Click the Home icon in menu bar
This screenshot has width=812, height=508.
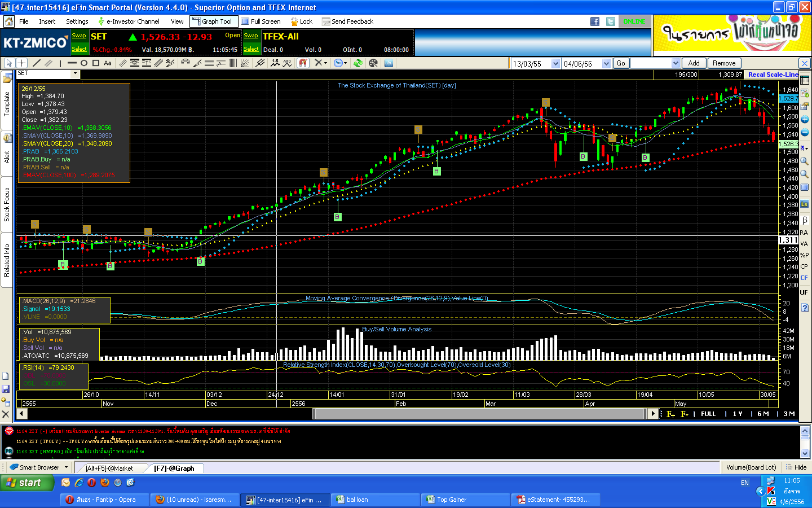tap(9, 21)
